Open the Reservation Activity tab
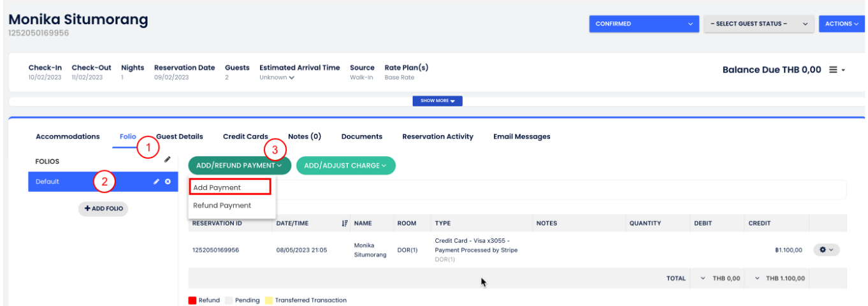The image size is (868, 306). click(x=437, y=136)
